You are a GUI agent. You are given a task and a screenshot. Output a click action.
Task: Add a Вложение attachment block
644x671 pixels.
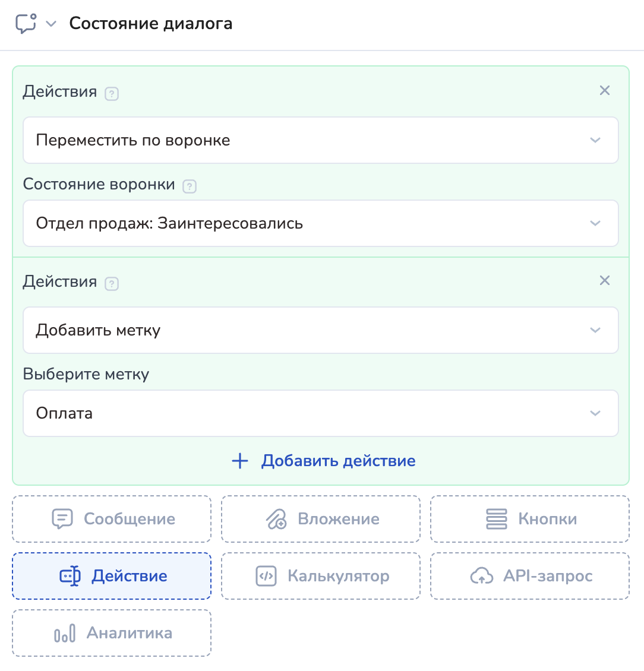tap(321, 519)
